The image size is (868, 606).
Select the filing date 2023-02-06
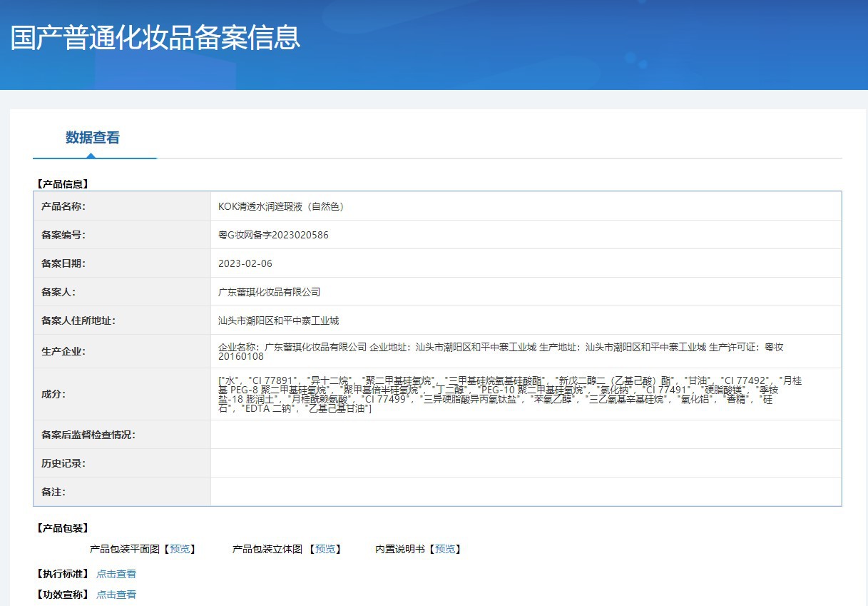point(245,263)
